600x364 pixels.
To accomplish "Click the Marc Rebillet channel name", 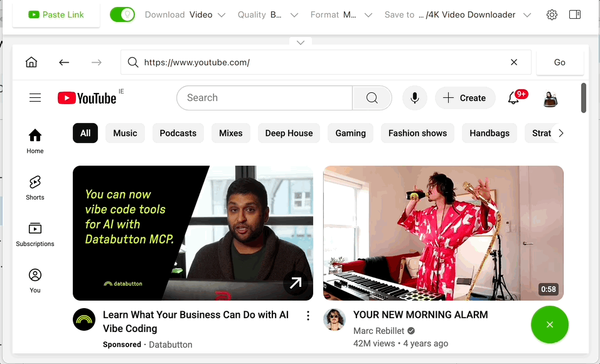I will 378,331.
